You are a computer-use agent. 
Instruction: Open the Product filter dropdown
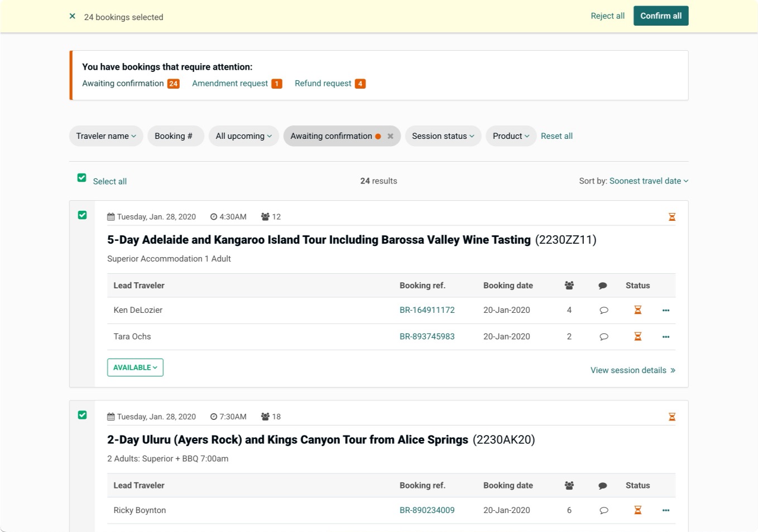[511, 136]
